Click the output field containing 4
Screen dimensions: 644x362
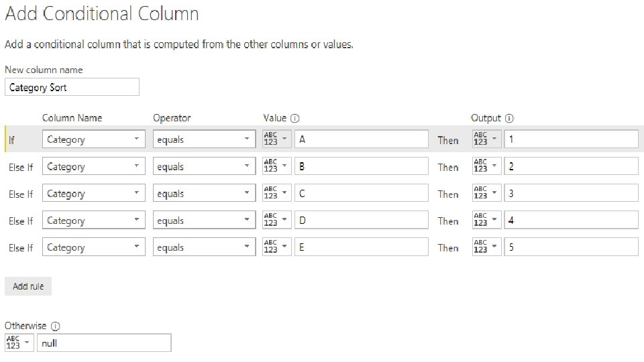pyautogui.click(x=571, y=220)
